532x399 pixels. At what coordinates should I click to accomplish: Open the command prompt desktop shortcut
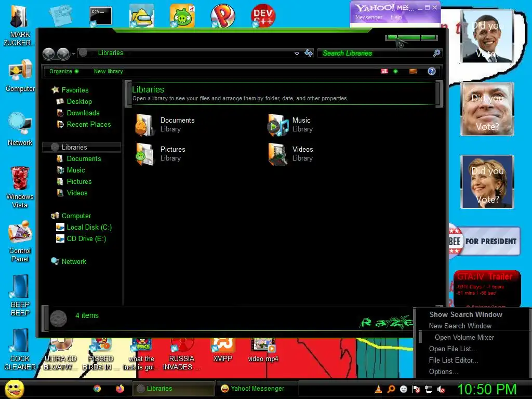click(101, 16)
